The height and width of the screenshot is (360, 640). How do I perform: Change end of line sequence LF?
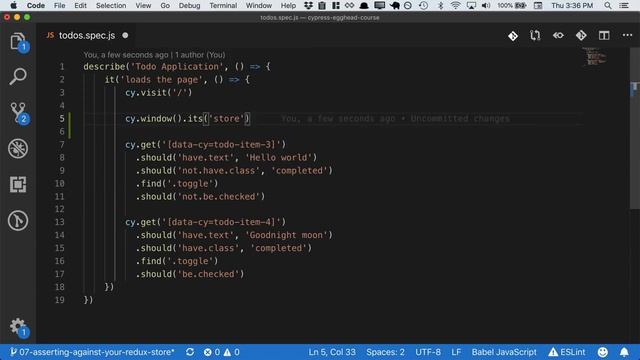coord(456,352)
